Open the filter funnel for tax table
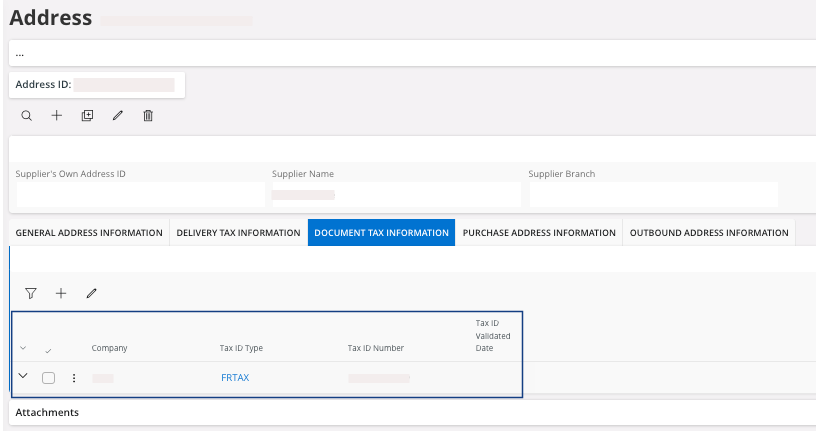 (31, 293)
